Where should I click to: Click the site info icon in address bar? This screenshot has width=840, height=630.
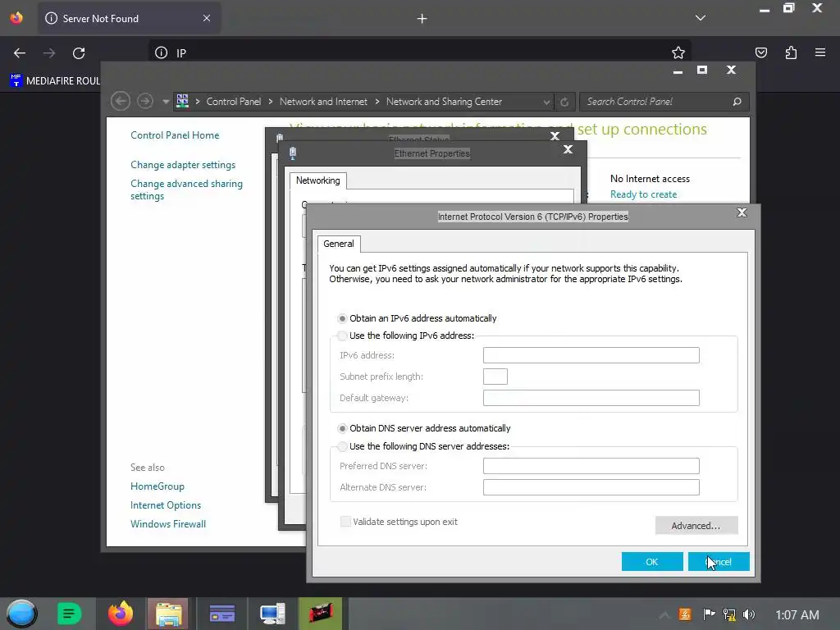[162, 52]
